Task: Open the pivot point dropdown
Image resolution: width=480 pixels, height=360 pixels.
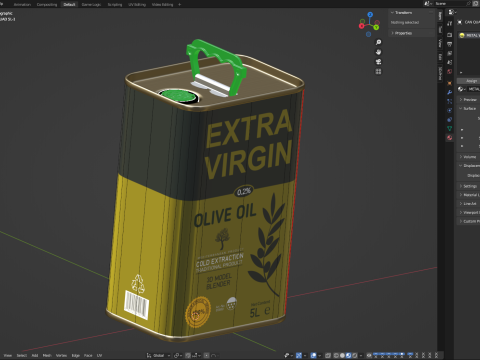Action: tap(177, 355)
